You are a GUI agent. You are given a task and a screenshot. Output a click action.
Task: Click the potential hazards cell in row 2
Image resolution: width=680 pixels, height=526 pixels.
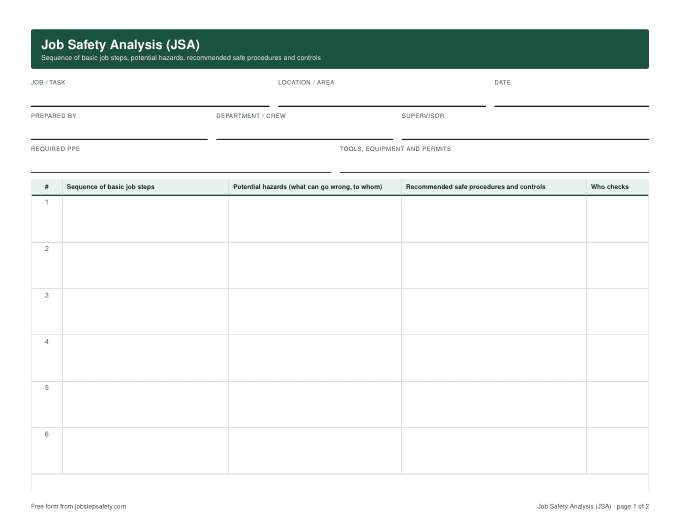[x=315, y=265]
